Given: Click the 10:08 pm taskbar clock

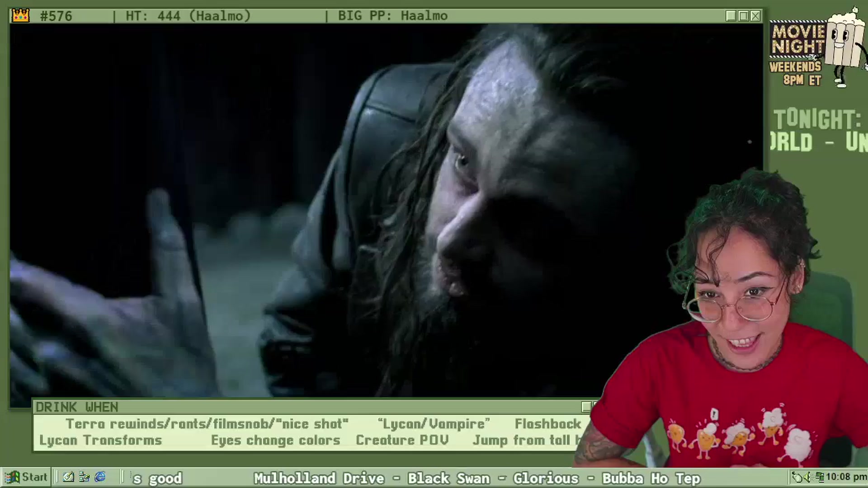Looking at the screenshot, I should click(846, 477).
